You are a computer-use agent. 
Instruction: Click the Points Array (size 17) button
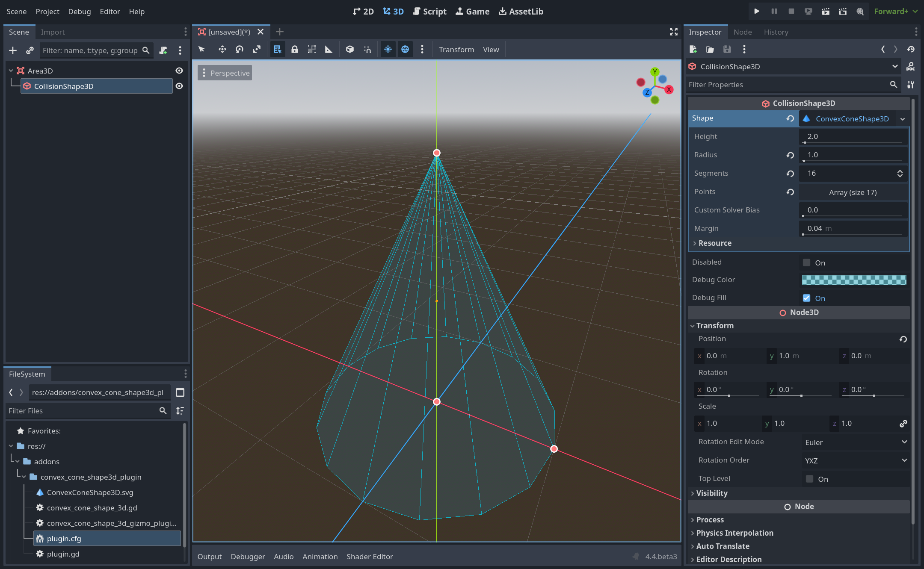tap(853, 192)
